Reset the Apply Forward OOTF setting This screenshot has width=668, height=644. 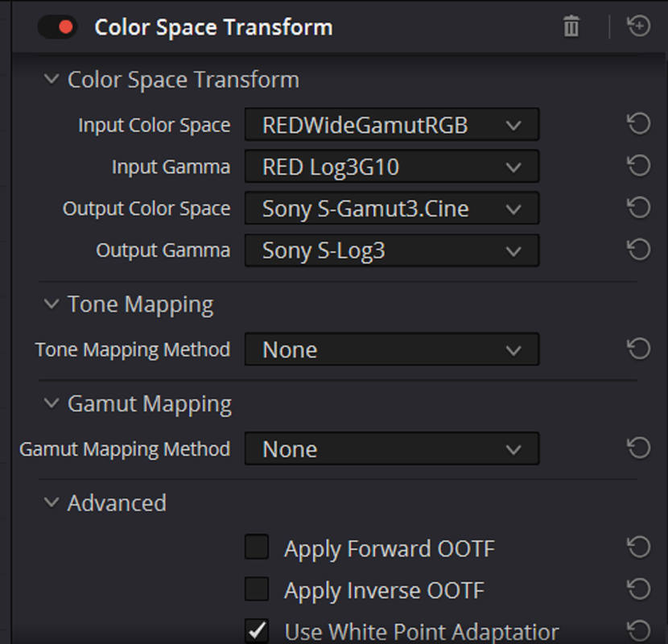(x=638, y=547)
